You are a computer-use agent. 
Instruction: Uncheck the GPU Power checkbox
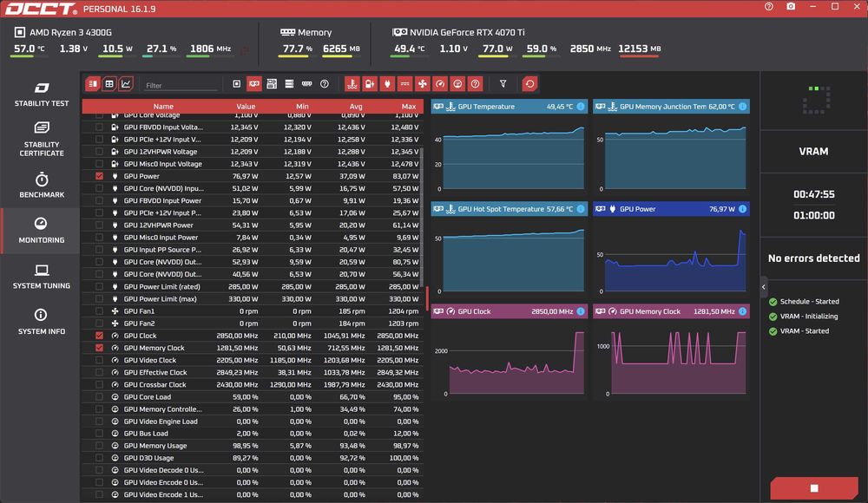tap(99, 176)
